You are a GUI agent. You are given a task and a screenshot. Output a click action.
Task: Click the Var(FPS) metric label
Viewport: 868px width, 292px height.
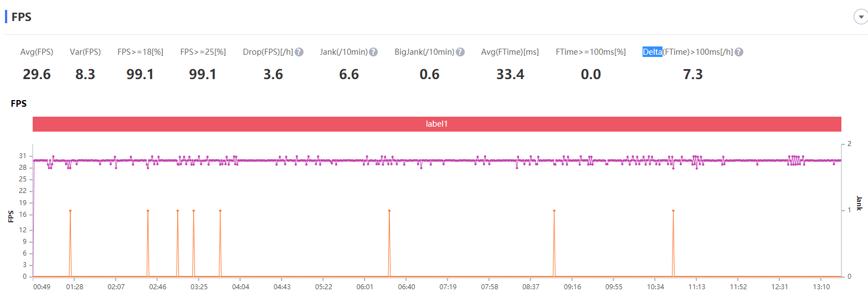click(x=85, y=52)
